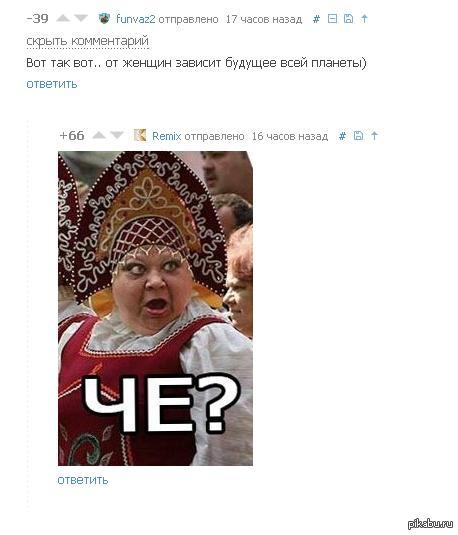Hide comment via 'скрыть комментарий' link
Viewport: 458px width, 535px height.
click(x=87, y=41)
